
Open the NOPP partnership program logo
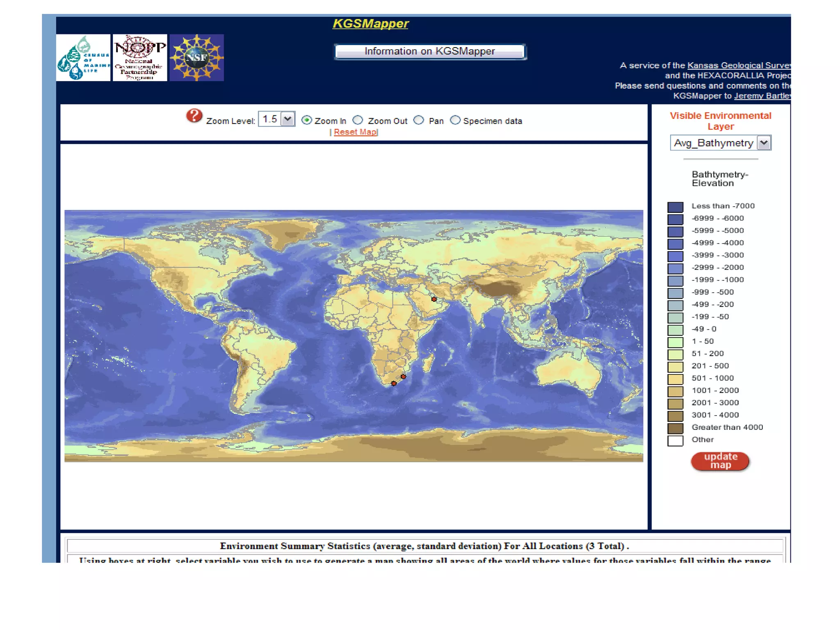click(x=140, y=58)
